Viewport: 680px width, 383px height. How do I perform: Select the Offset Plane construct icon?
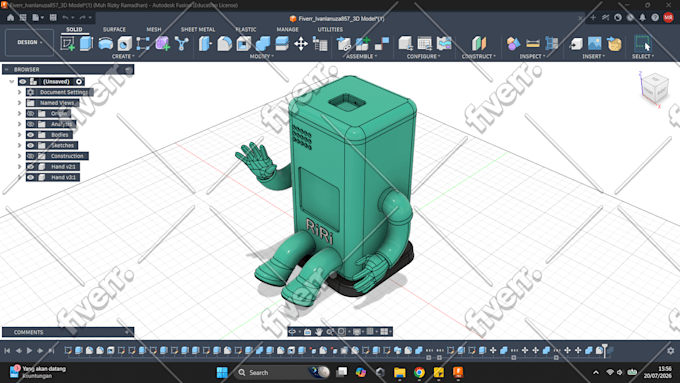(479, 43)
